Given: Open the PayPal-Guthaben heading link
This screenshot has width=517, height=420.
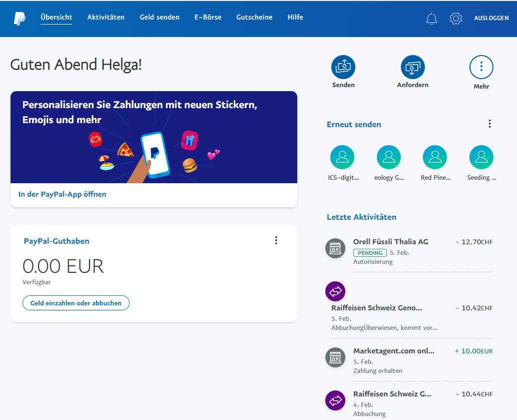Looking at the screenshot, I should (x=57, y=241).
